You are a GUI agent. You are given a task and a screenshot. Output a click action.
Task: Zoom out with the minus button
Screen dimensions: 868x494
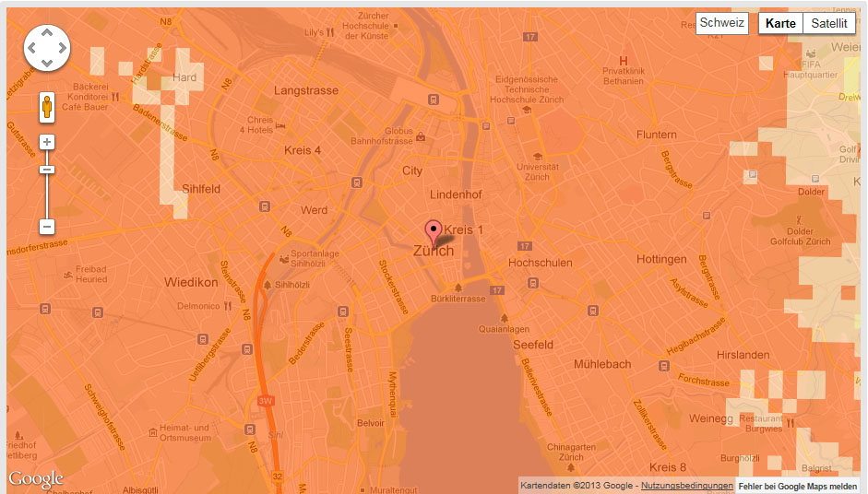coord(47,226)
